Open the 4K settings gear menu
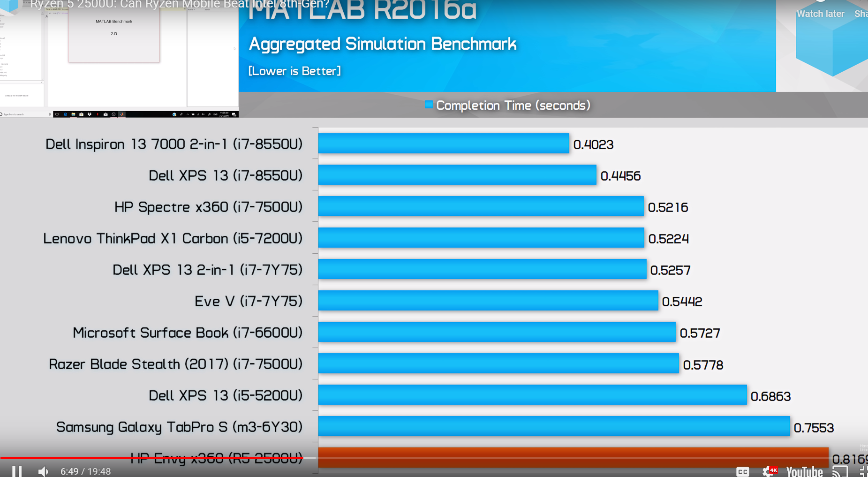 click(x=770, y=471)
